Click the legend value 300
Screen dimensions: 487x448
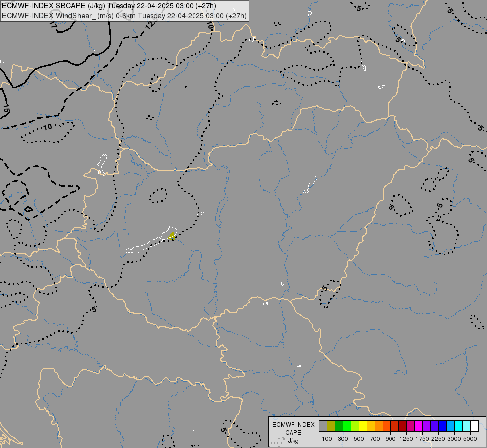click(x=343, y=439)
